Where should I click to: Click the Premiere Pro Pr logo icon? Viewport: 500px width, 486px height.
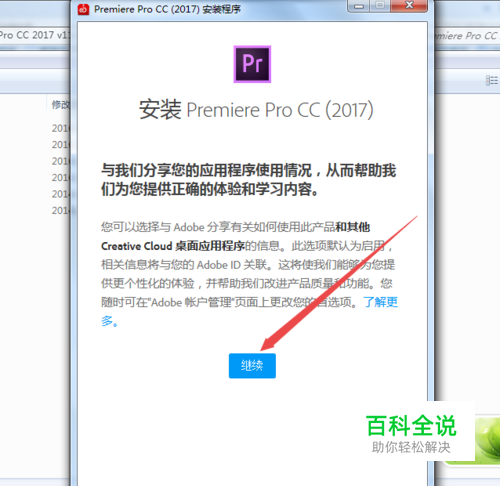[x=252, y=64]
